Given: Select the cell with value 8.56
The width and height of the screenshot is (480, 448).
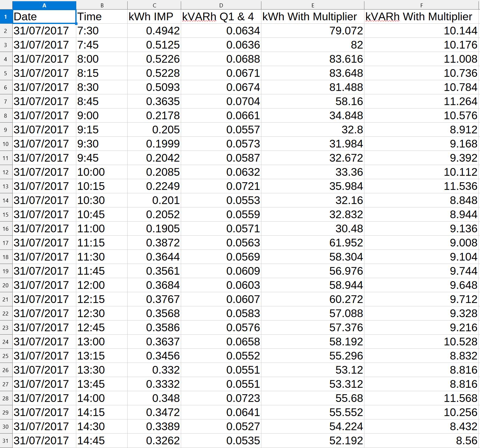Looking at the screenshot, I should click(421, 440).
